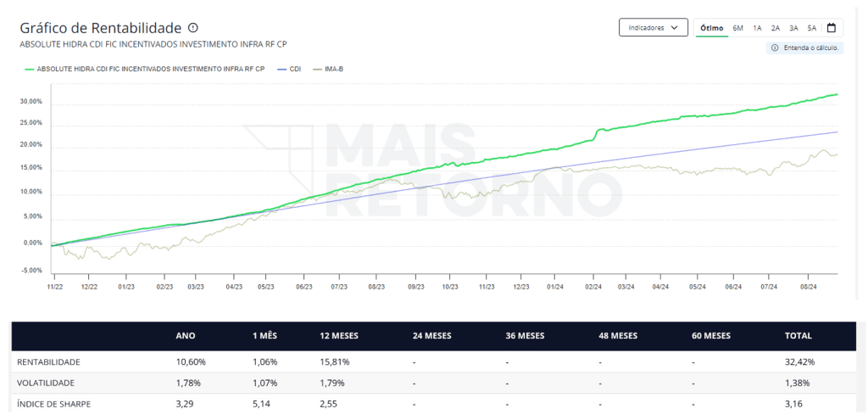Click the 48 MESES column header
Image resolution: width=868 pixels, height=420 pixels.
click(618, 336)
